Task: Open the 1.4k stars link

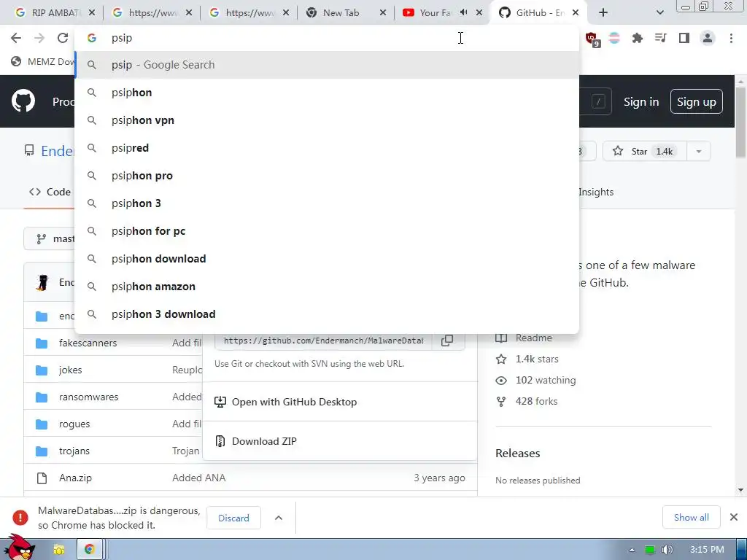Action: pyautogui.click(x=537, y=359)
